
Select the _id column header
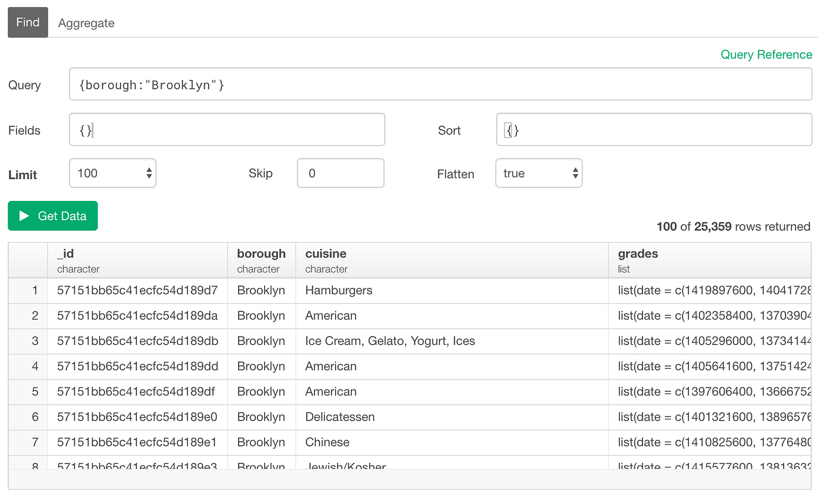[65, 254]
